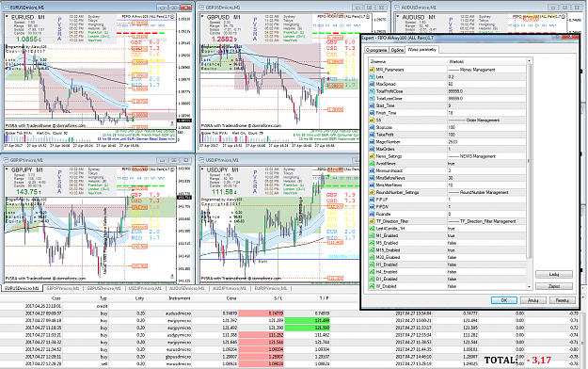The image size is (588, 369).
Task: Switch to the GBPJPYmicro,M1 chart tab
Action: tap(63, 288)
